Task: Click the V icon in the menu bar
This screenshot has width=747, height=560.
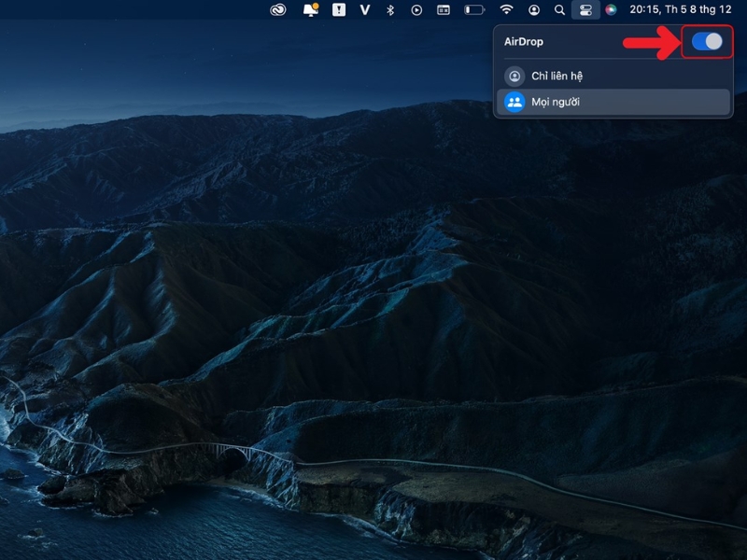Action: 365,9
